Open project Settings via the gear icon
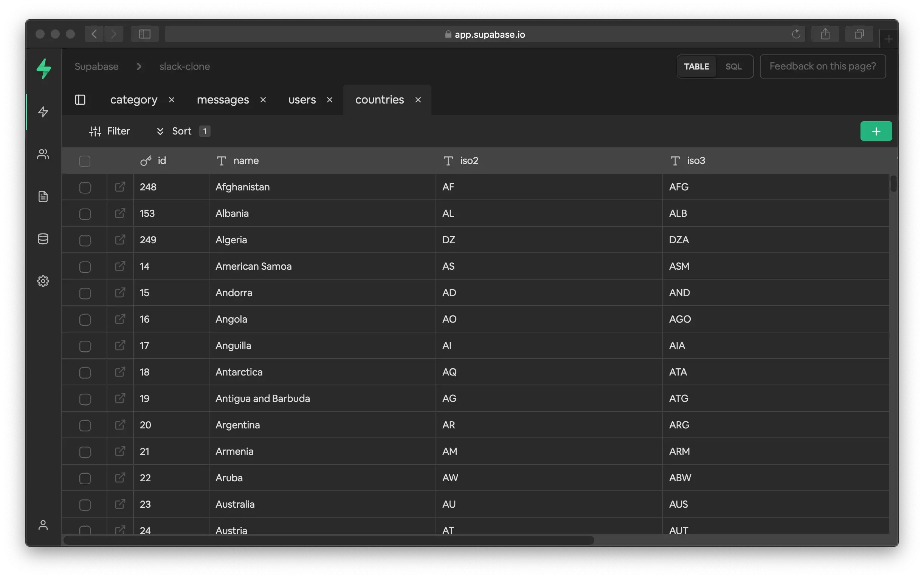 43,281
